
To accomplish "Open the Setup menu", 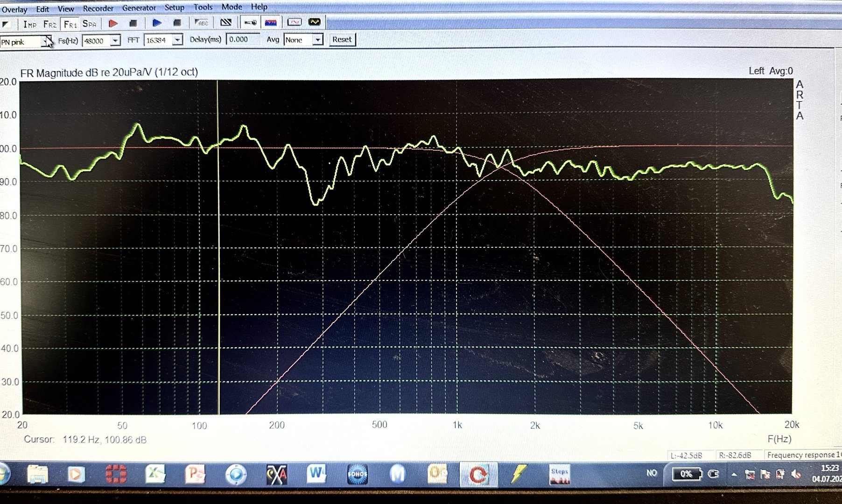I will [175, 7].
